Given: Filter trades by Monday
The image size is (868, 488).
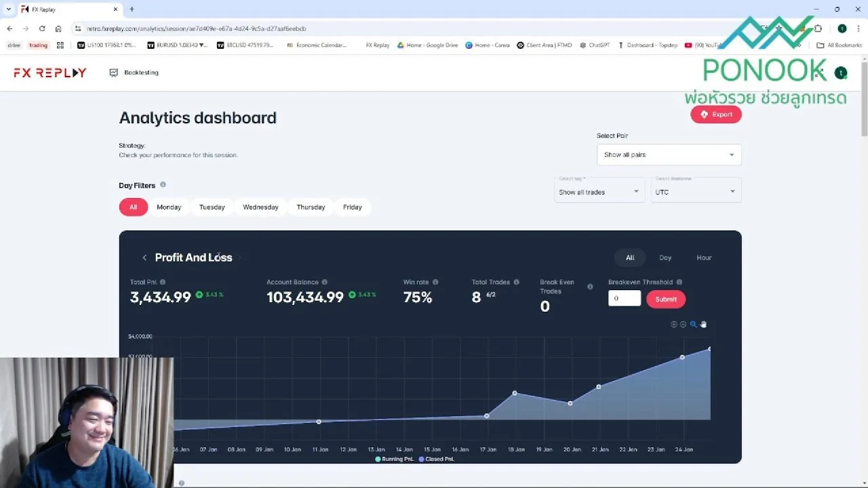Looking at the screenshot, I should click(169, 207).
